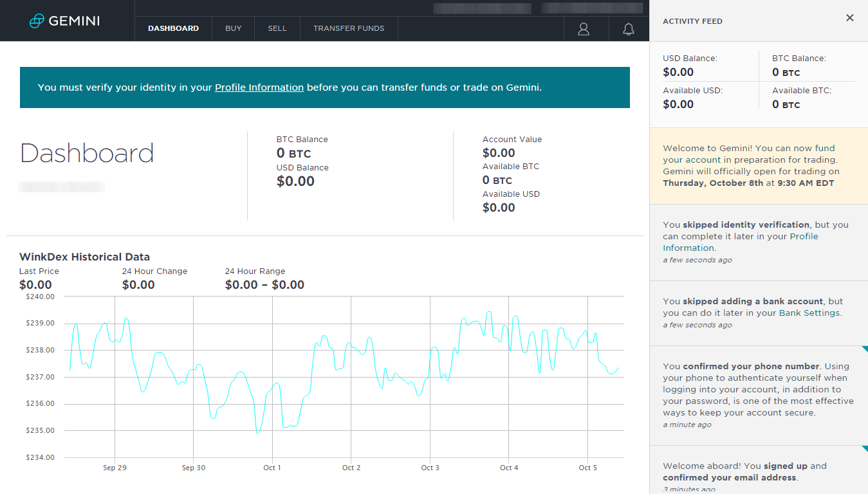The height and width of the screenshot is (494, 868).
Task: Click the 'a minute ago' timestamp
Action: tap(687, 425)
